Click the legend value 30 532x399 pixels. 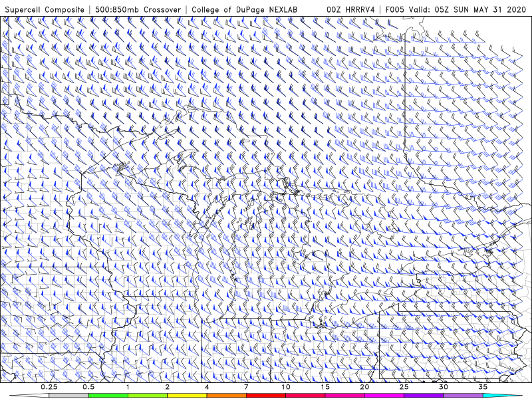[x=443, y=387]
